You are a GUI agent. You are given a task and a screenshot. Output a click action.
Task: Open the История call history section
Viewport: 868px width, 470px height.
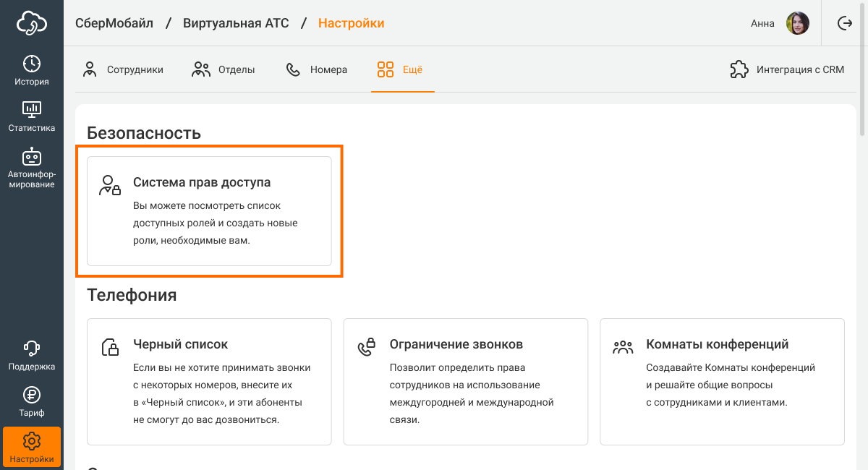click(32, 70)
